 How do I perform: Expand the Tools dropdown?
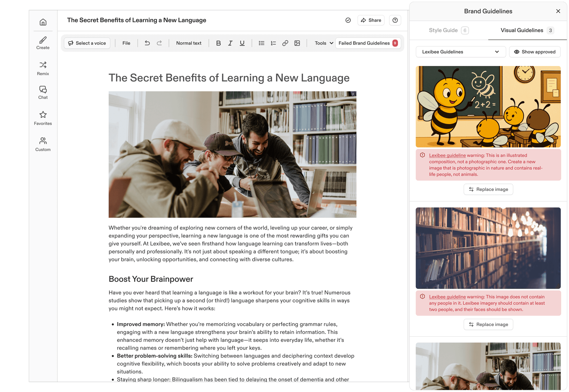(323, 43)
